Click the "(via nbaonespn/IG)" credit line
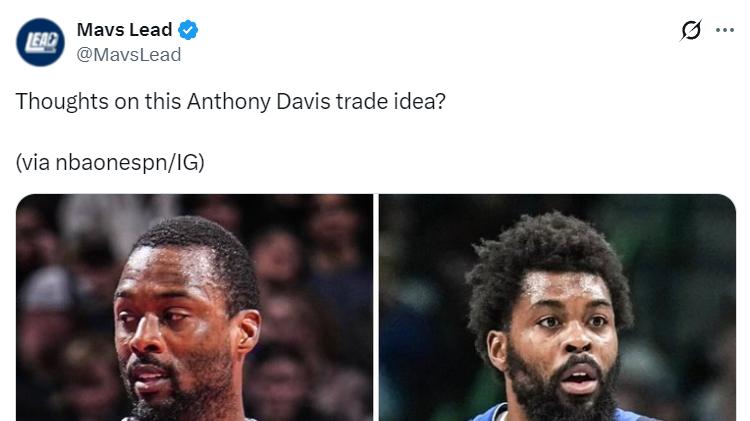 tap(110, 162)
